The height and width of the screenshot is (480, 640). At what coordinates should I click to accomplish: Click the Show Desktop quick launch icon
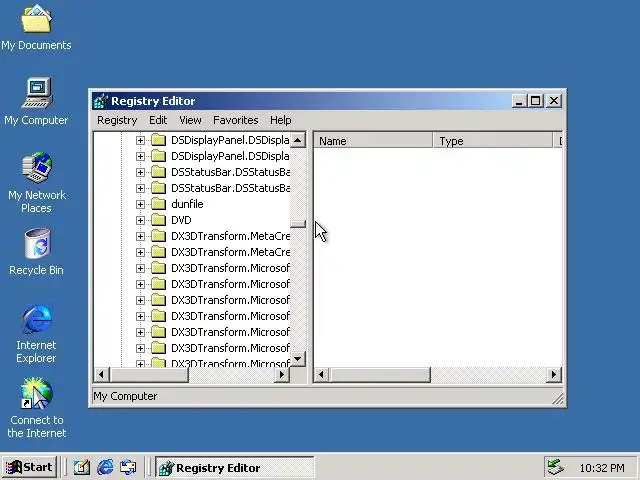point(82,467)
